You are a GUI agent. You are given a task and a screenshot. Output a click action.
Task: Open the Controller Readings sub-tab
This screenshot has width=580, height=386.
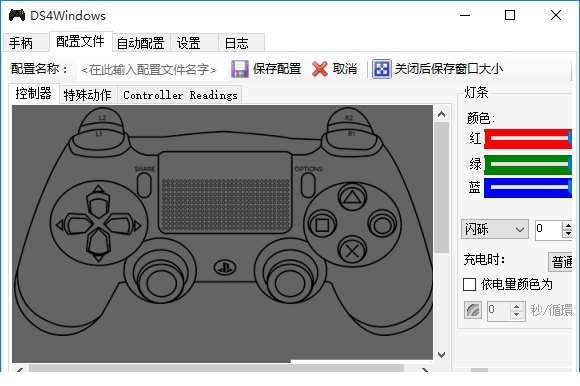(x=180, y=95)
